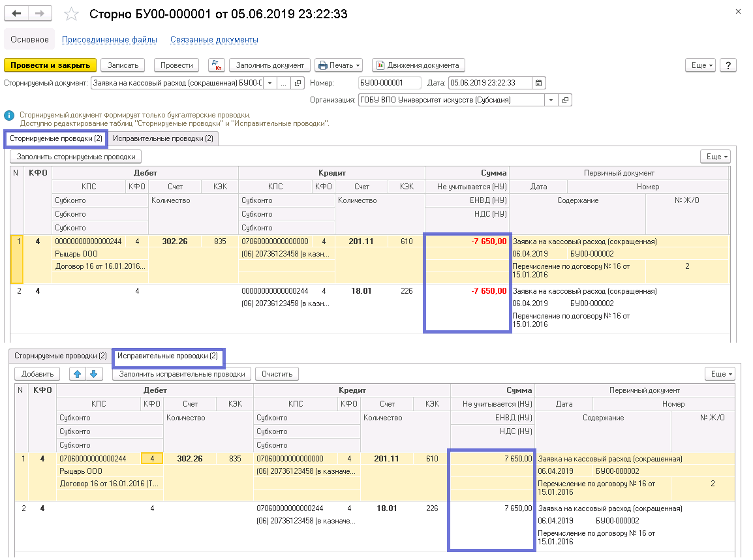Switch to upper Исправительные проводки tab
This screenshot has height=560, width=753.
pyautogui.click(x=162, y=138)
